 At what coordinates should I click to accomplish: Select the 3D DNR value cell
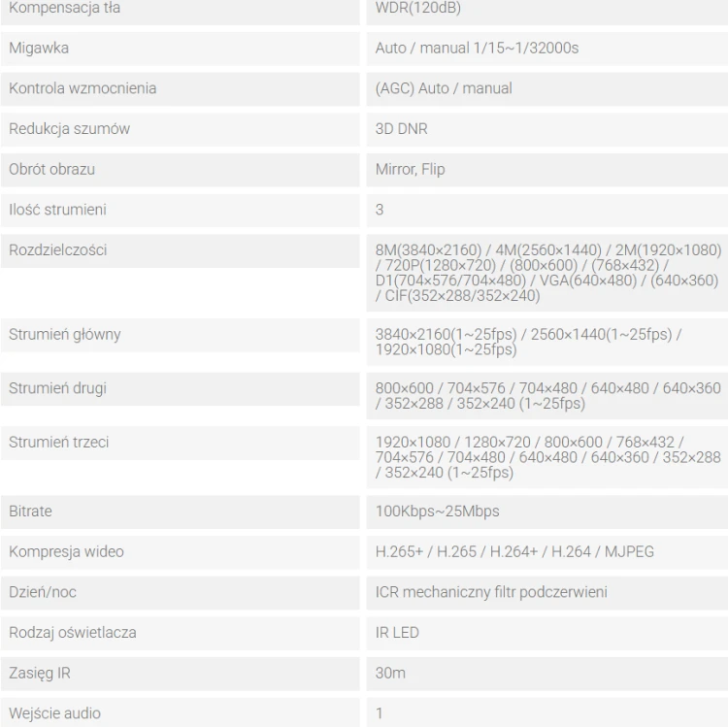[546, 129]
